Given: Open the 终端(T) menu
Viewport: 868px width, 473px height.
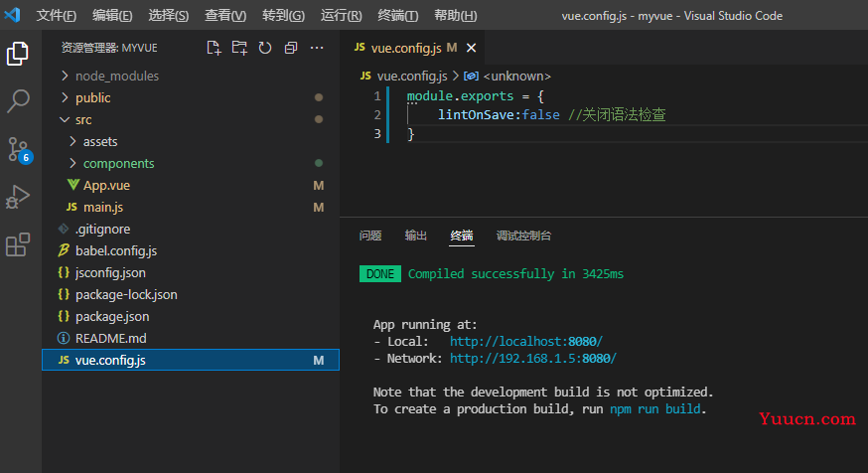Looking at the screenshot, I should pyautogui.click(x=398, y=16).
